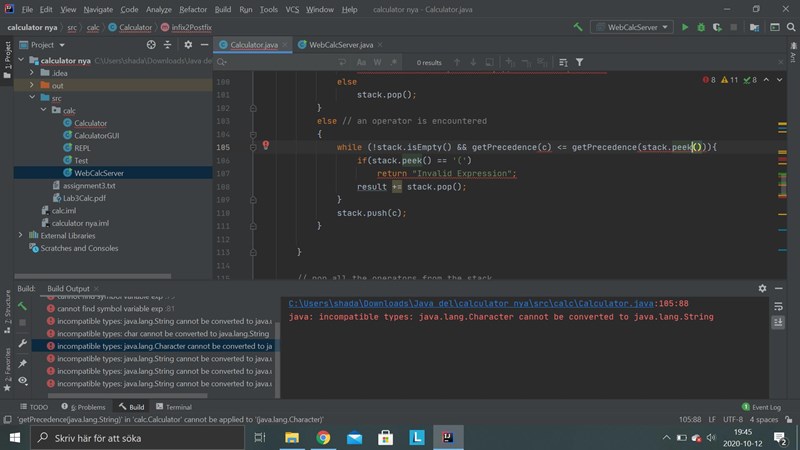Click the red error bulb on line 105
This screenshot has width=800, height=450.
(x=266, y=146)
